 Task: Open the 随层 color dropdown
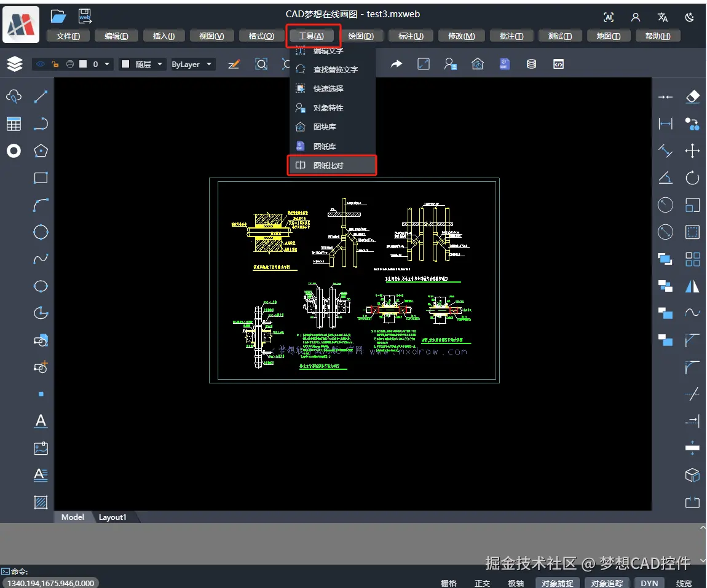[x=160, y=64]
